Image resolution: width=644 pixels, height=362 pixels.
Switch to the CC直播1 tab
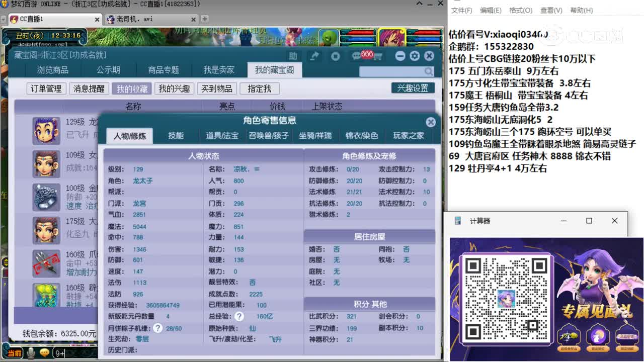(55, 19)
